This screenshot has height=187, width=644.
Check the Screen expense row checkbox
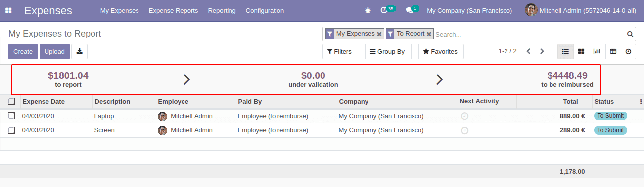point(11,130)
